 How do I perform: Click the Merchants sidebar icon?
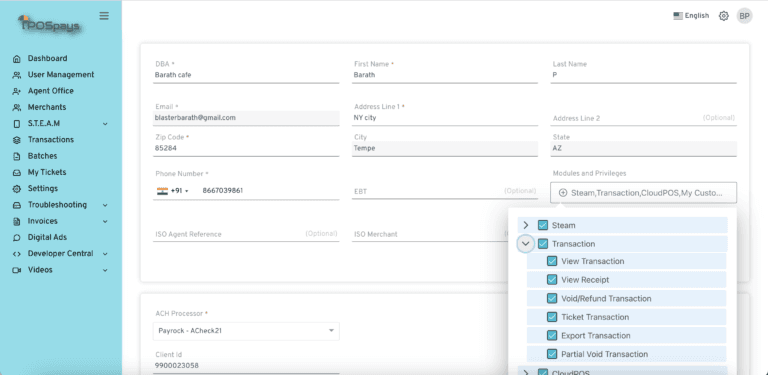click(17, 107)
